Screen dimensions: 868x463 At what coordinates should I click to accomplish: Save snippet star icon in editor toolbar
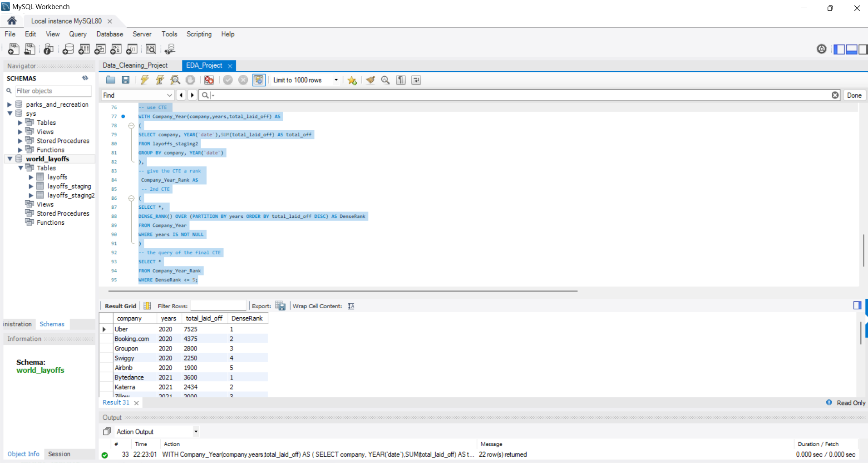coord(352,80)
